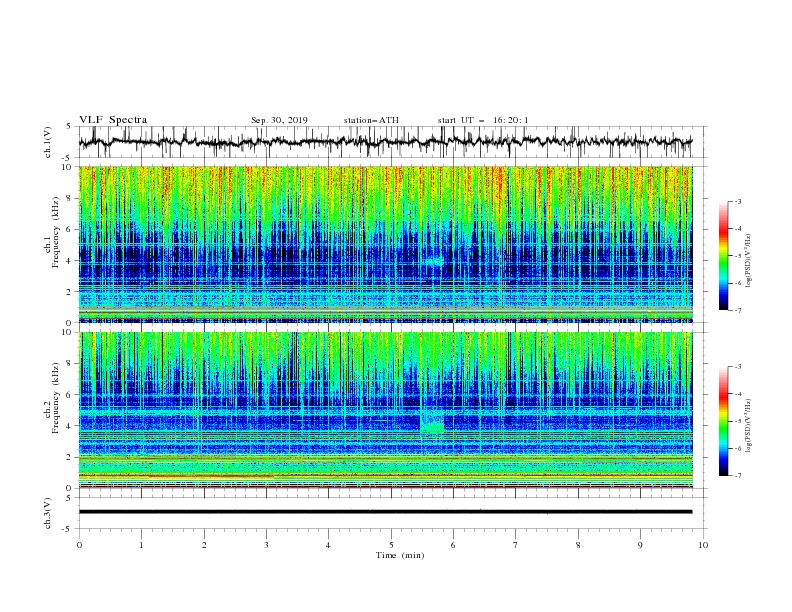The height and width of the screenshot is (612, 792).
Task: Click the "0" tick on the Time axis
Action: (79, 545)
